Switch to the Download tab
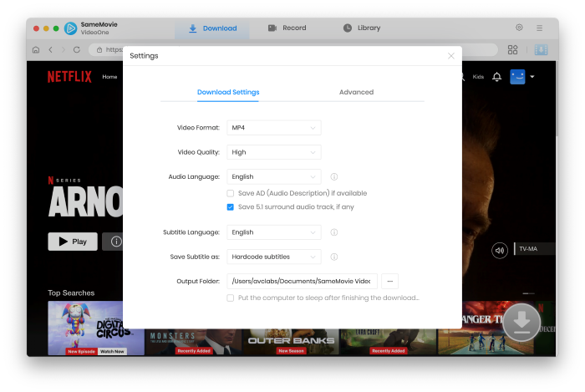Viewport: 585px width, 392px height. (212, 28)
